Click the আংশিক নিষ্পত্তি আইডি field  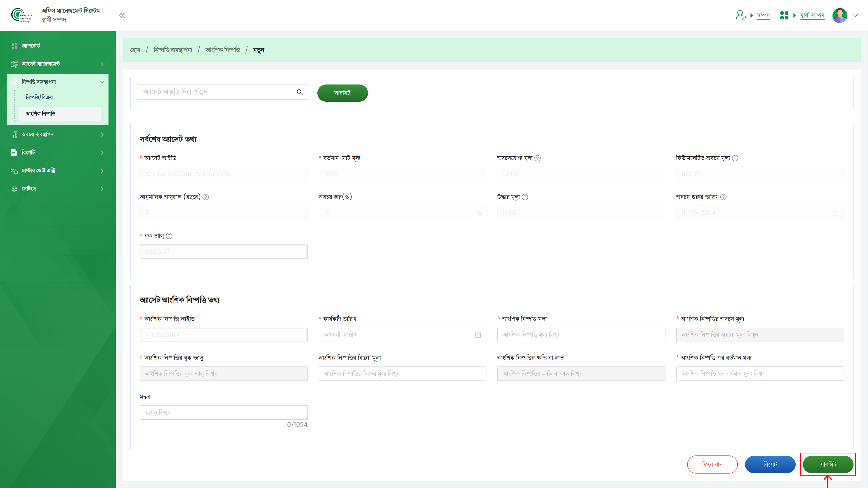223,335
